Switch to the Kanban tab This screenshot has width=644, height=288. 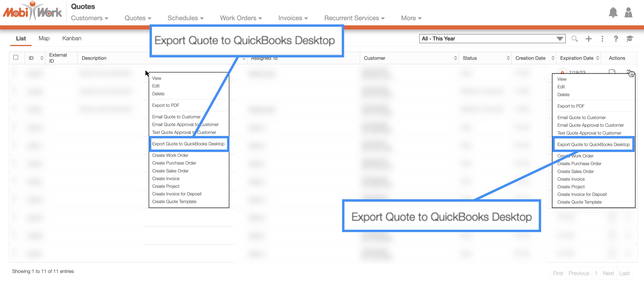point(72,38)
